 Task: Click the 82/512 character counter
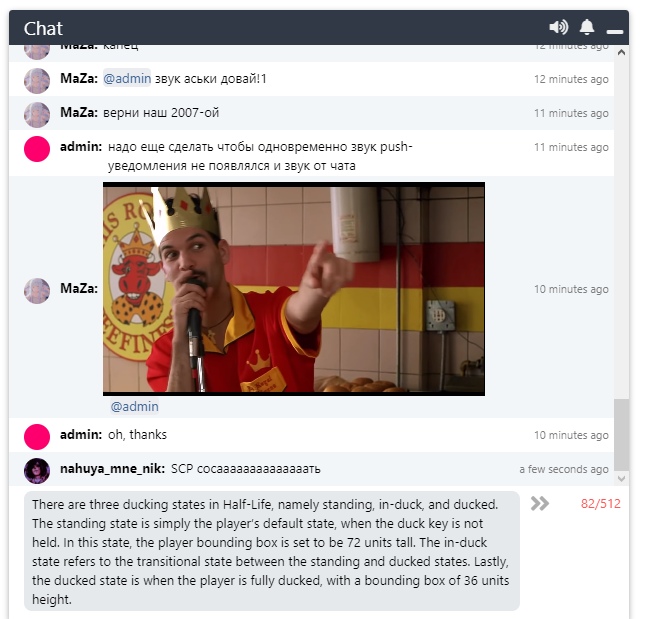point(601,503)
